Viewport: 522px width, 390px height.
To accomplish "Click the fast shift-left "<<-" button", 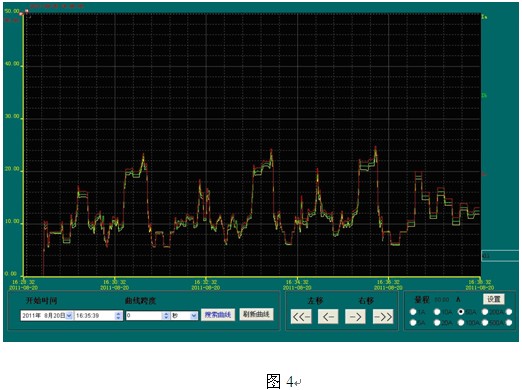I will coord(301,316).
